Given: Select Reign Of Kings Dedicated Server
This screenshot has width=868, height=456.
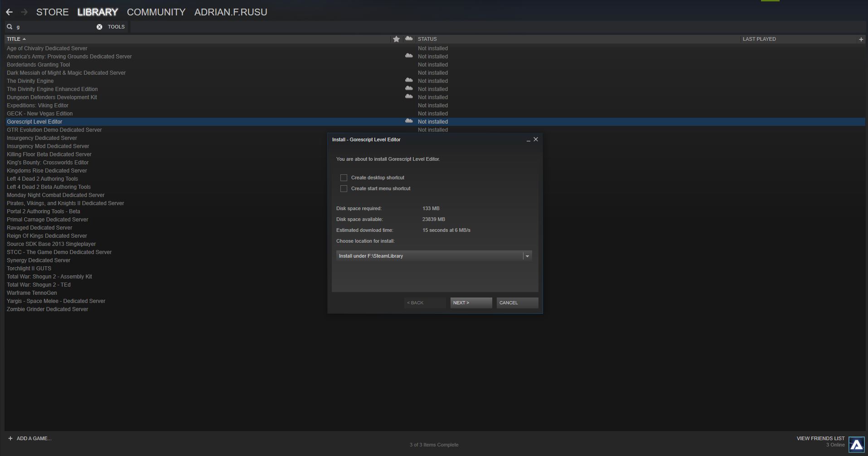Looking at the screenshot, I should pos(47,236).
